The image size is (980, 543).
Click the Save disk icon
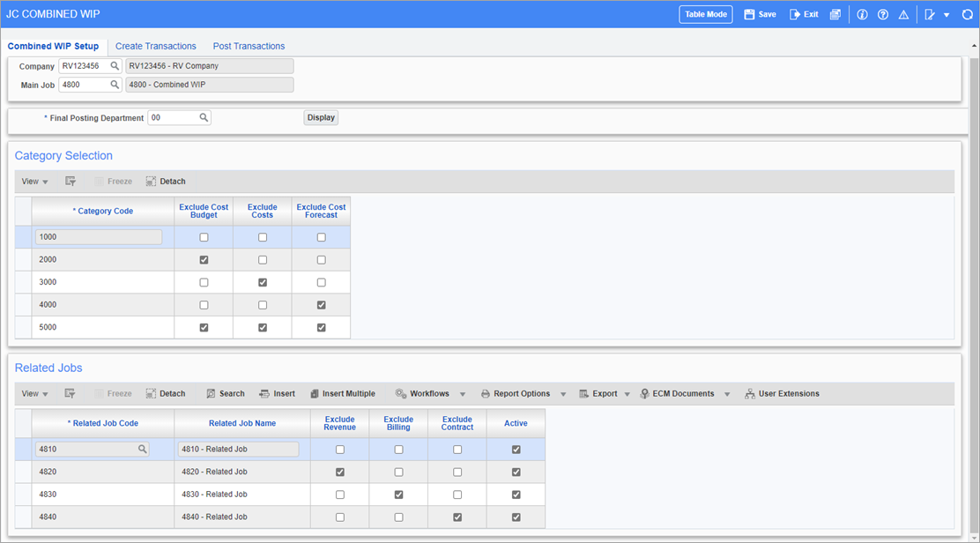click(x=749, y=14)
